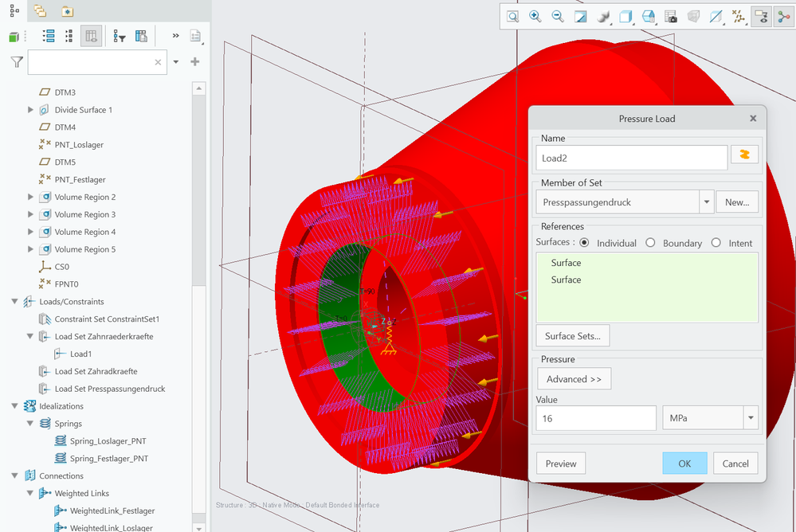Open the MPa units dropdown
This screenshot has height=532, width=796.
[750, 417]
